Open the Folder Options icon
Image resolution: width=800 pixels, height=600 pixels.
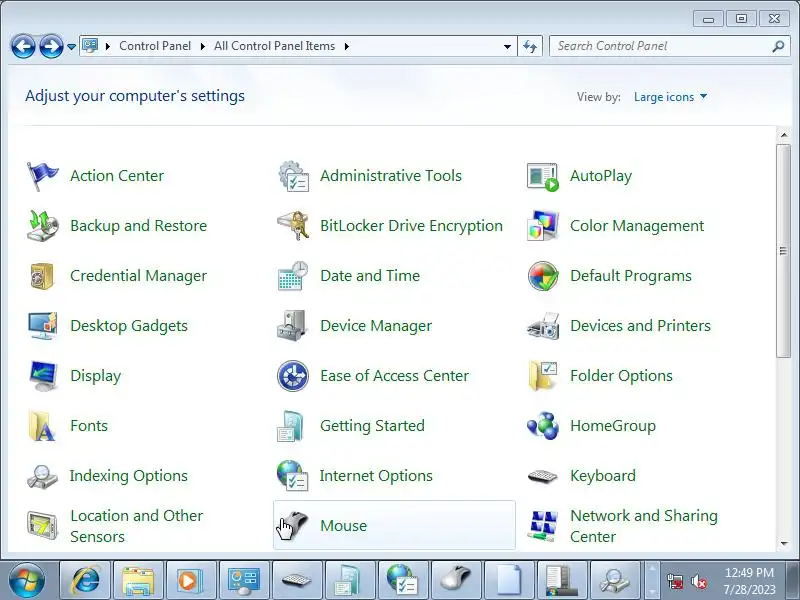[543, 376]
